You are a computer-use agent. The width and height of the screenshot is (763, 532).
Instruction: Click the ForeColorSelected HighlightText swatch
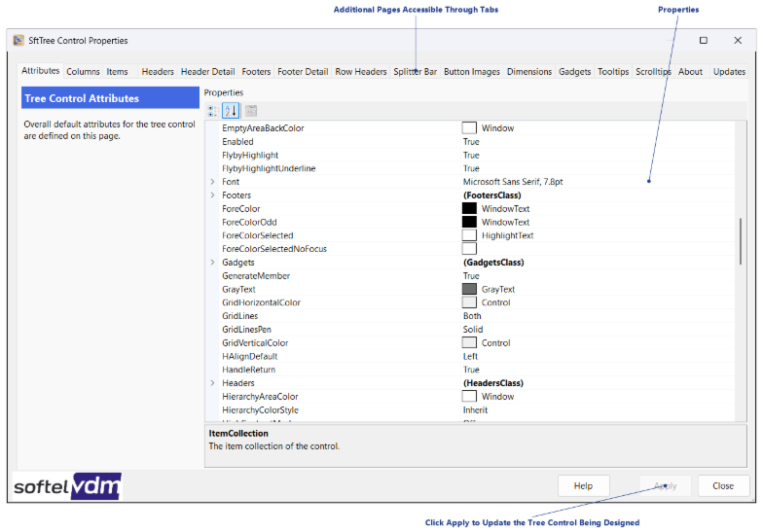tap(469, 235)
